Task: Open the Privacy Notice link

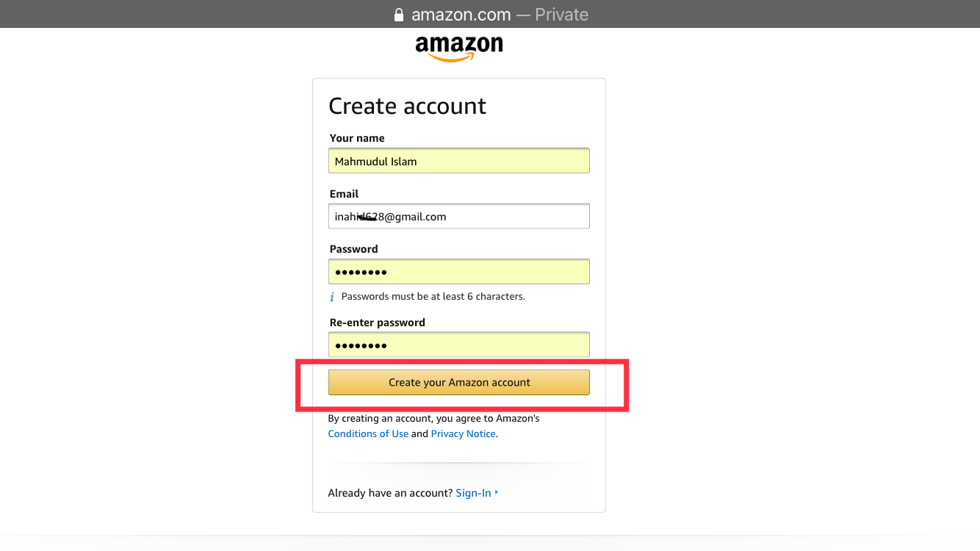Action: (x=463, y=433)
